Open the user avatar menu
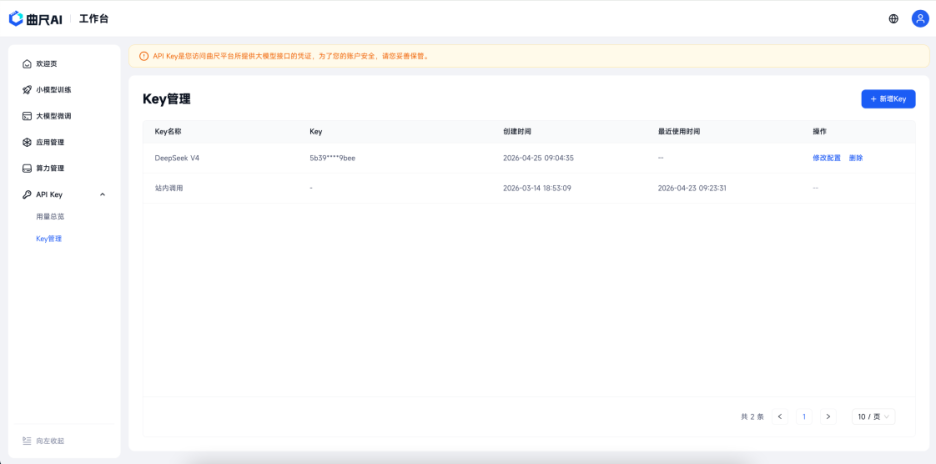This screenshot has height=464, width=936. pyautogui.click(x=919, y=18)
